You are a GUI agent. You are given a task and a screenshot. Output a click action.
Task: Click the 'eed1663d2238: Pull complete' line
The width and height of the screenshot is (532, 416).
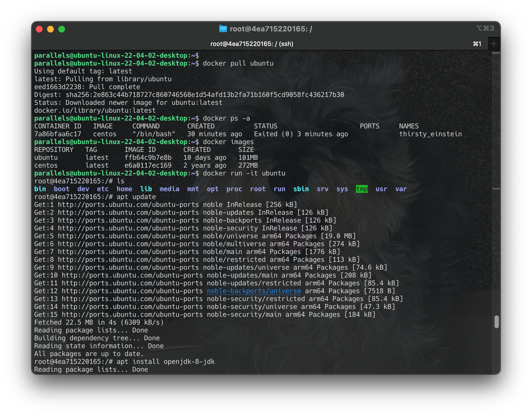pyautogui.click(x=87, y=87)
